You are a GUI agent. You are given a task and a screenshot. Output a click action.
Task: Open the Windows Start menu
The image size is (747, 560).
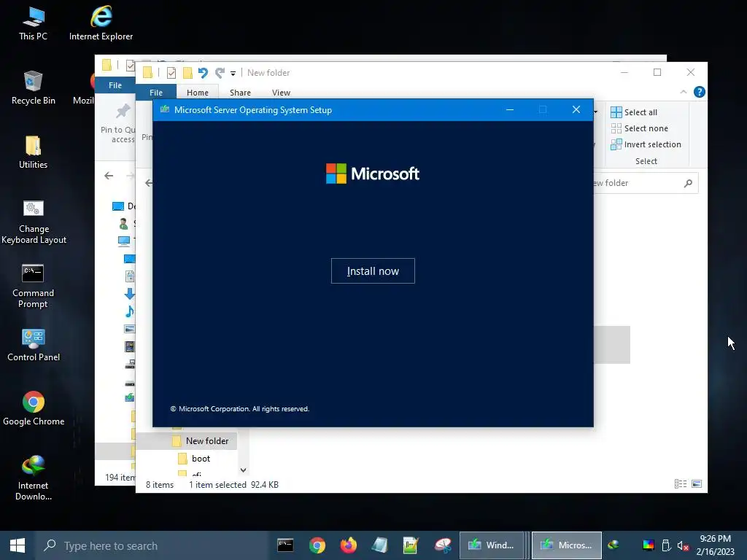18,545
